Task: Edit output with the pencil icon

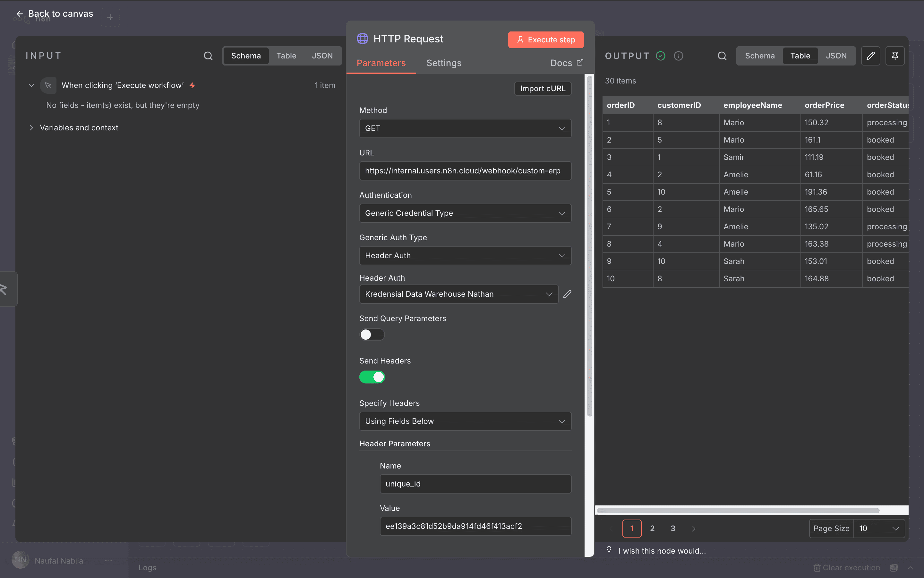Action: [x=870, y=56]
